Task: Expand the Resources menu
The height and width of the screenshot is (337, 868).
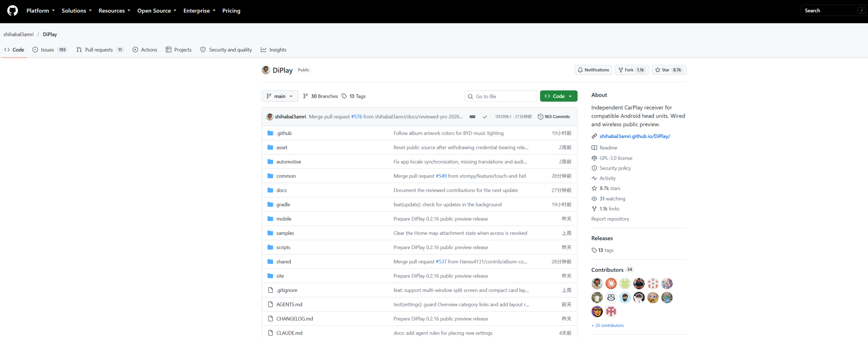Action: 115,11
